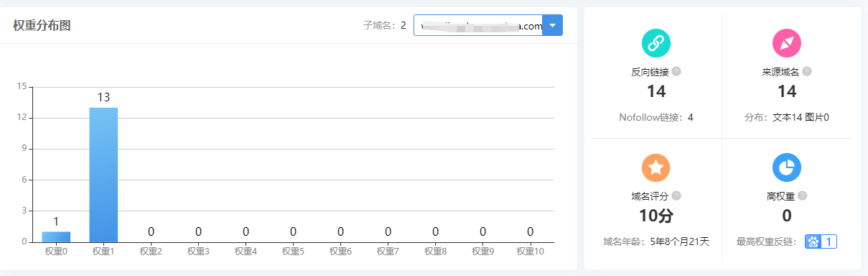Select the 权重1 bar with value 13

point(103,175)
